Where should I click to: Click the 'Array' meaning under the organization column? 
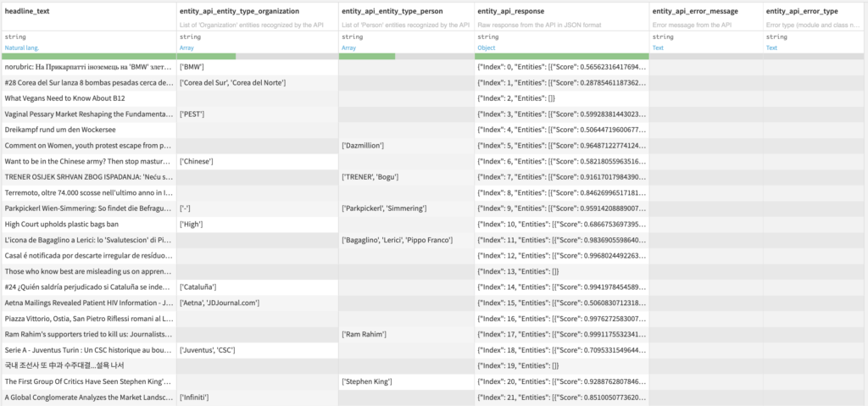pos(186,47)
